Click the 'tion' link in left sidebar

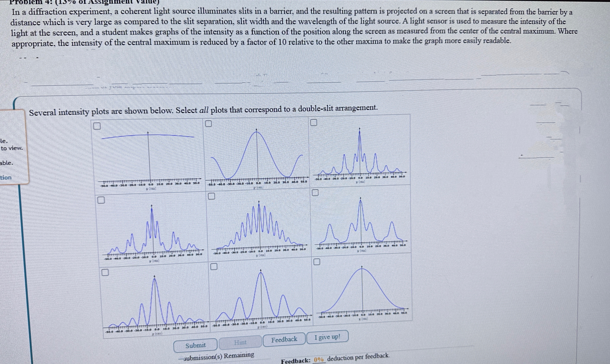6,178
